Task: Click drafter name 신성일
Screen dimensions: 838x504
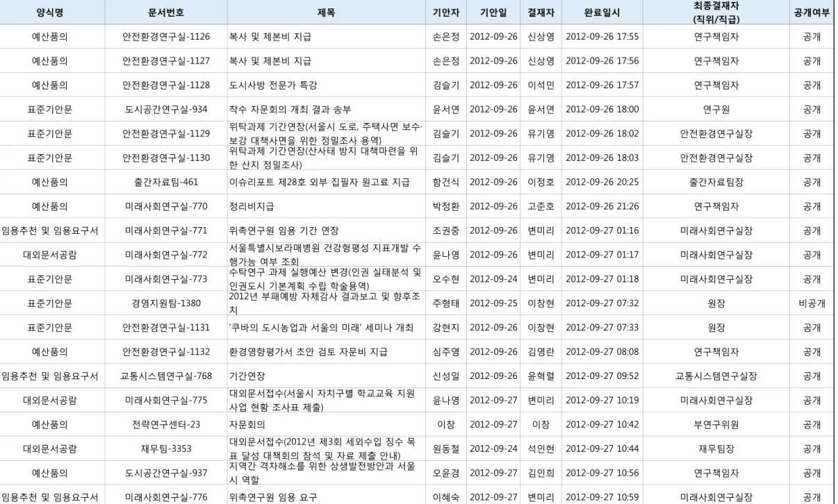Action: (445, 376)
